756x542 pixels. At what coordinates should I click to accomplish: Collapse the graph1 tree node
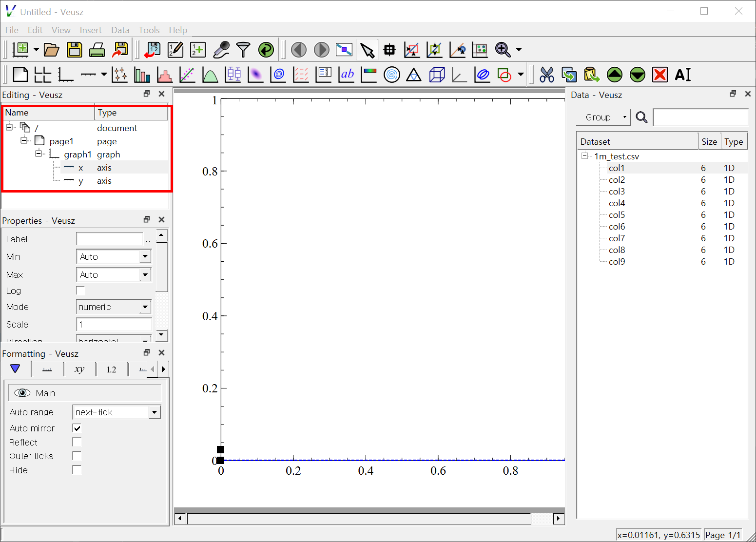click(39, 154)
